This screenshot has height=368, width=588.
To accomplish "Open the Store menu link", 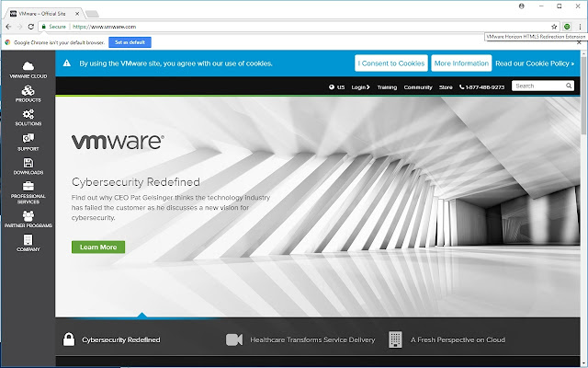I will (446, 87).
